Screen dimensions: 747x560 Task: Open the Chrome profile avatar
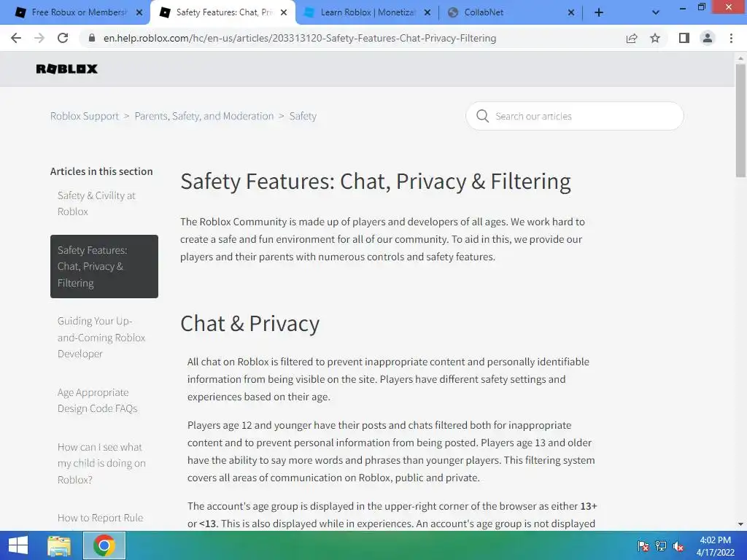pos(708,38)
